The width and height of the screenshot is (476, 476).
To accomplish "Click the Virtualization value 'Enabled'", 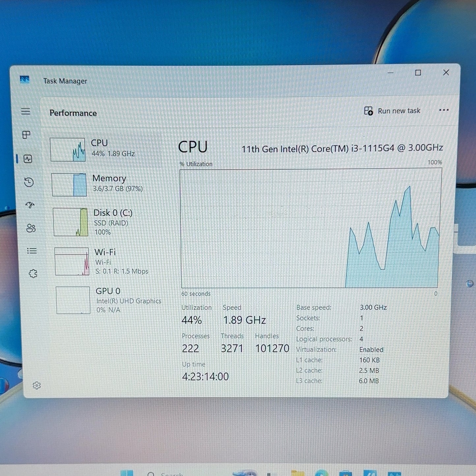I will click(x=371, y=350).
